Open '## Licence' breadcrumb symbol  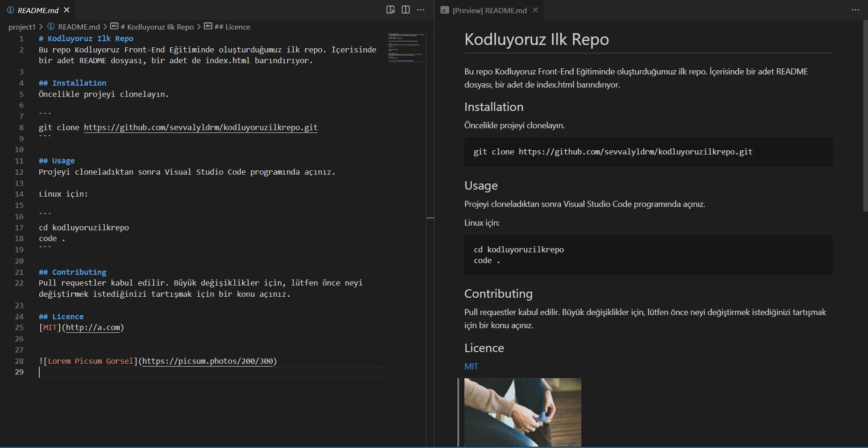[232, 27]
